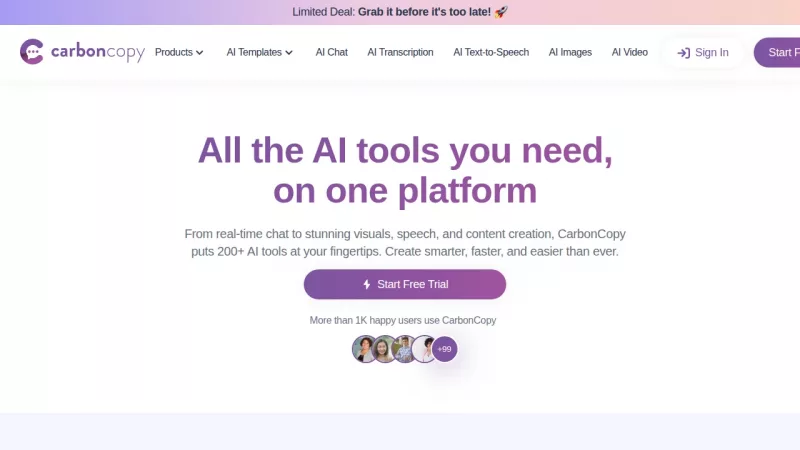This screenshot has height=450, width=800.
Task: Select the third user avatar photo
Action: pos(404,349)
